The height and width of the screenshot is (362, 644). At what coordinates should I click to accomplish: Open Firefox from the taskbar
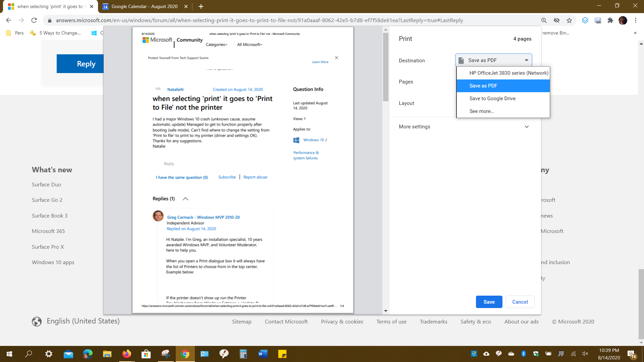[x=126, y=354]
